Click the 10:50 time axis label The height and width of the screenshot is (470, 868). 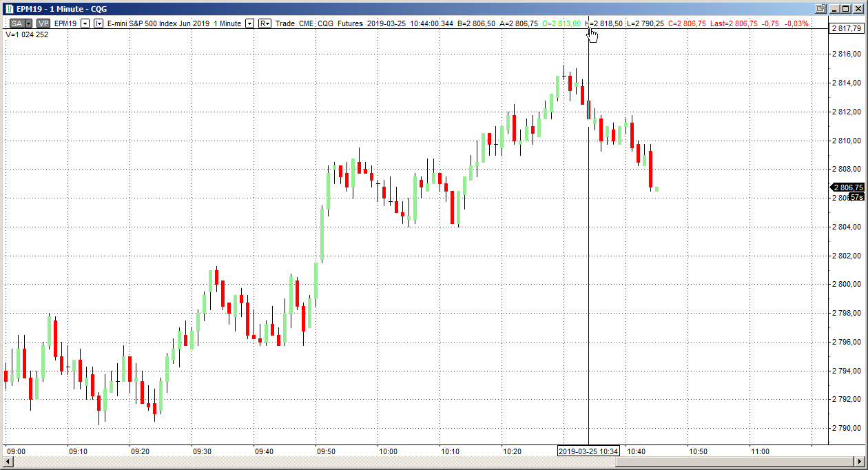point(698,451)
